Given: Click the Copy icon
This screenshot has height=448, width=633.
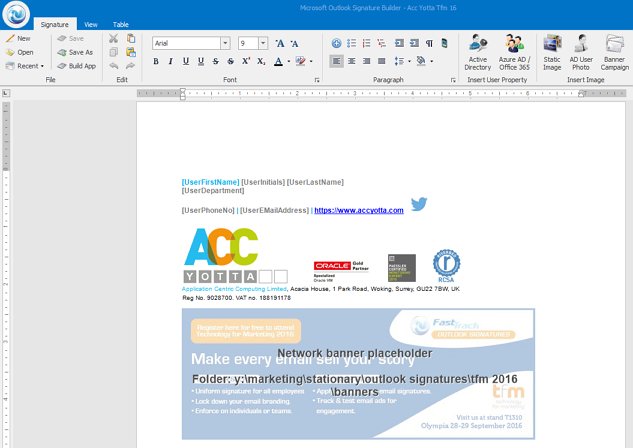Looking at the screenshot, I should tap(113, 52).
